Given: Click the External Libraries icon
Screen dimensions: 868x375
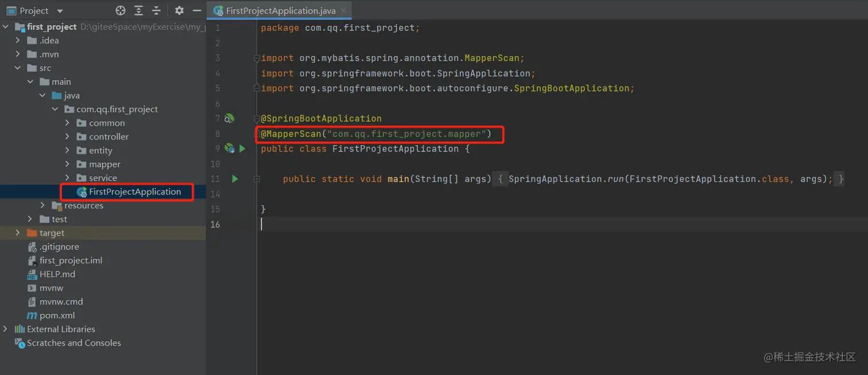Looking at the screenshot, I should click(x=20, y=329).
